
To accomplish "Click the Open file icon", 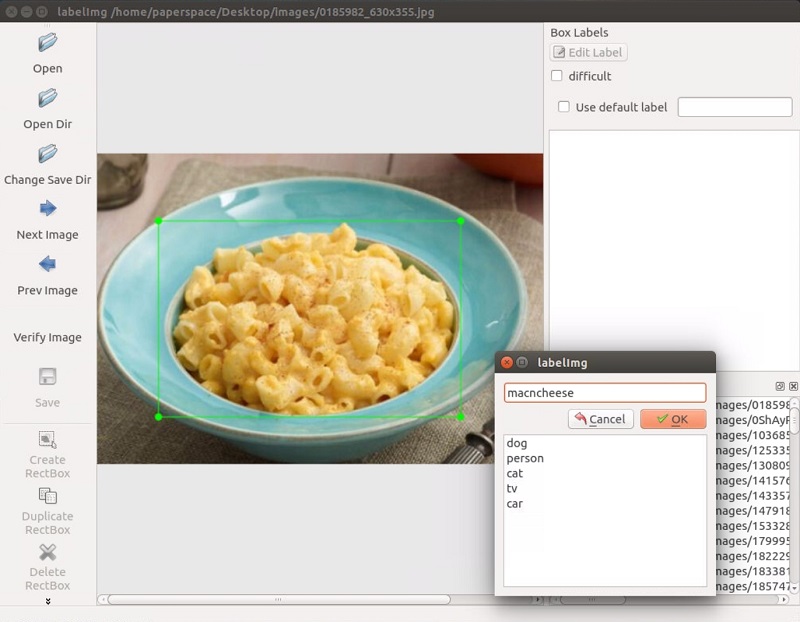I will point(47,43).
